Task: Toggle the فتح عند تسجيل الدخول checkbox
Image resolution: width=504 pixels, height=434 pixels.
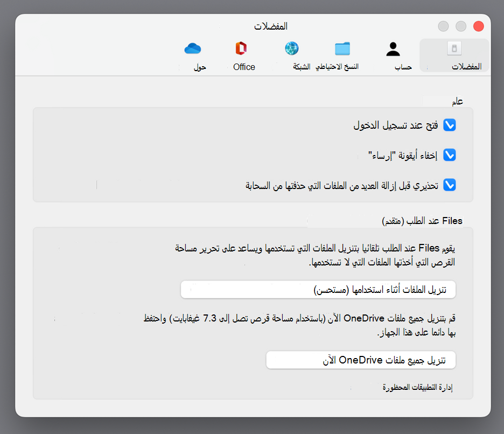Action: [450, 125]
